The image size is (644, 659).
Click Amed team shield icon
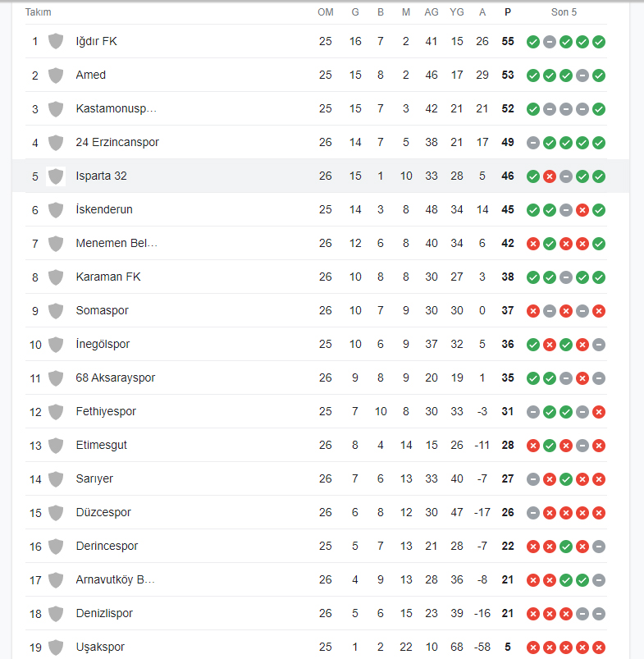pos(56,76)
